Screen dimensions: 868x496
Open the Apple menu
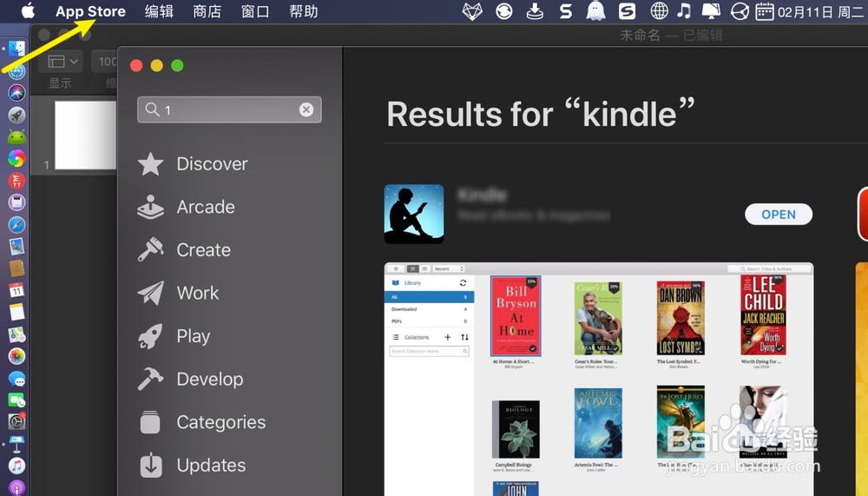(x=28, y=11)
